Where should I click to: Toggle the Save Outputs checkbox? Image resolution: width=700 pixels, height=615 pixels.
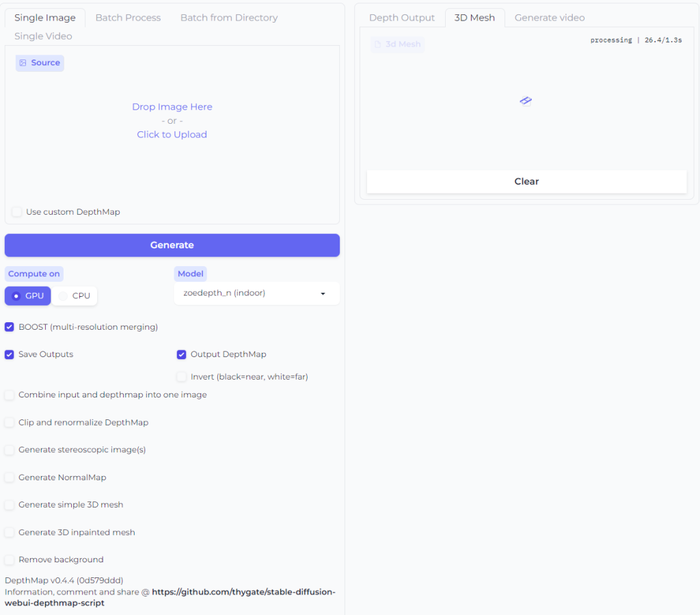(10, 354)
